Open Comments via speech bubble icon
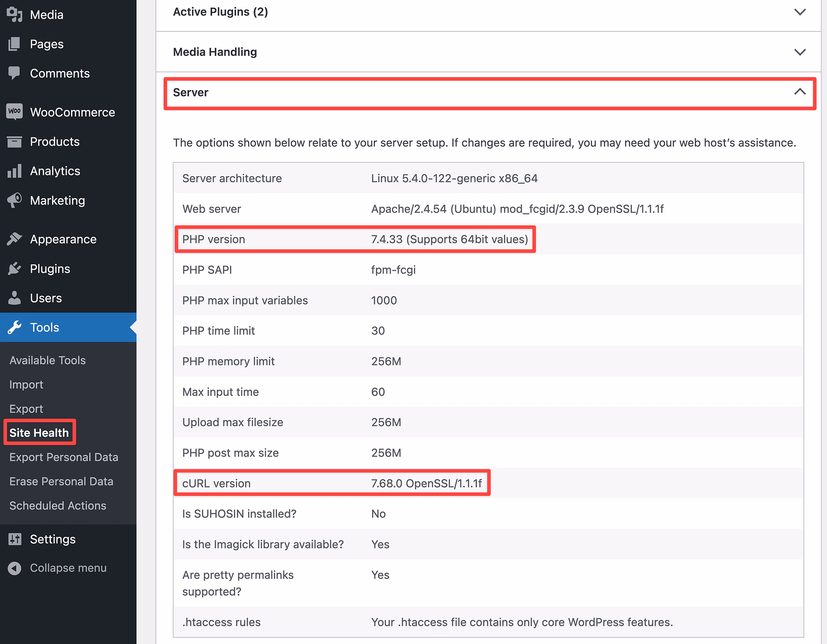 [x=14, y=73]
